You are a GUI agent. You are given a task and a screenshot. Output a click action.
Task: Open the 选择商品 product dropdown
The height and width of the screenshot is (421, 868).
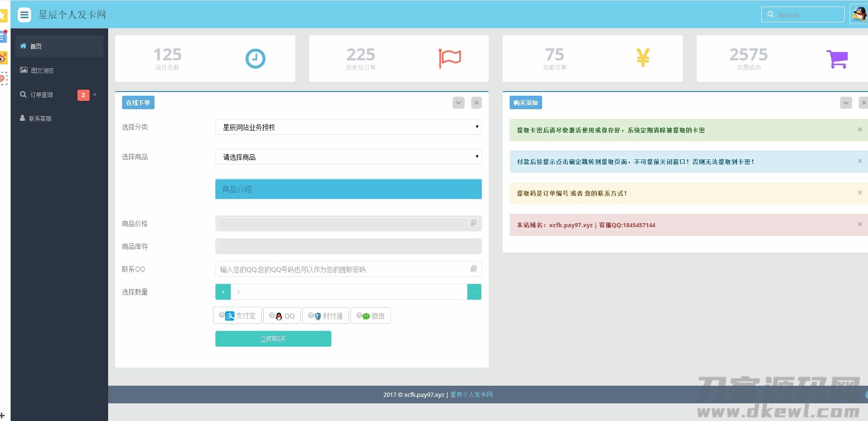(348, 157)
